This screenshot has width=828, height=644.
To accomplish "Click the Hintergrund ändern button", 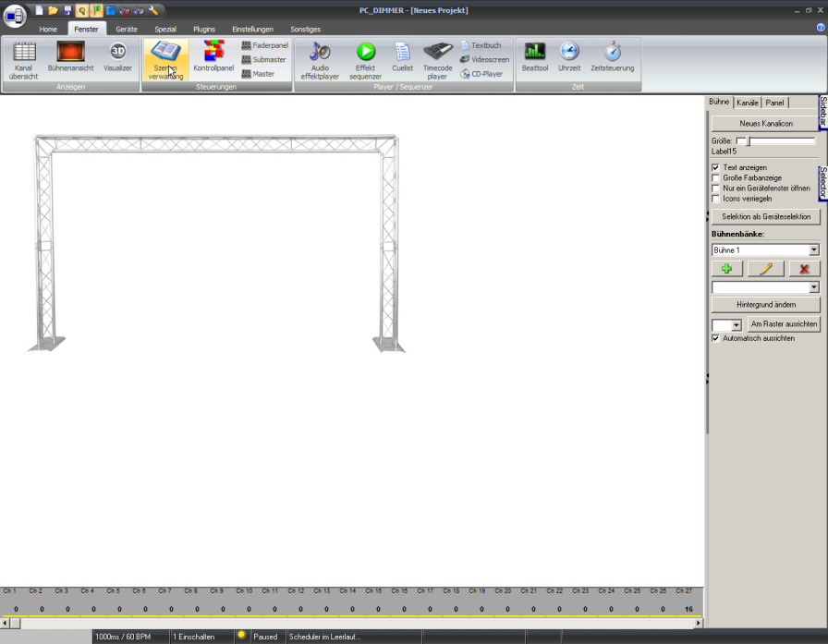I will [x=766, y=305].
